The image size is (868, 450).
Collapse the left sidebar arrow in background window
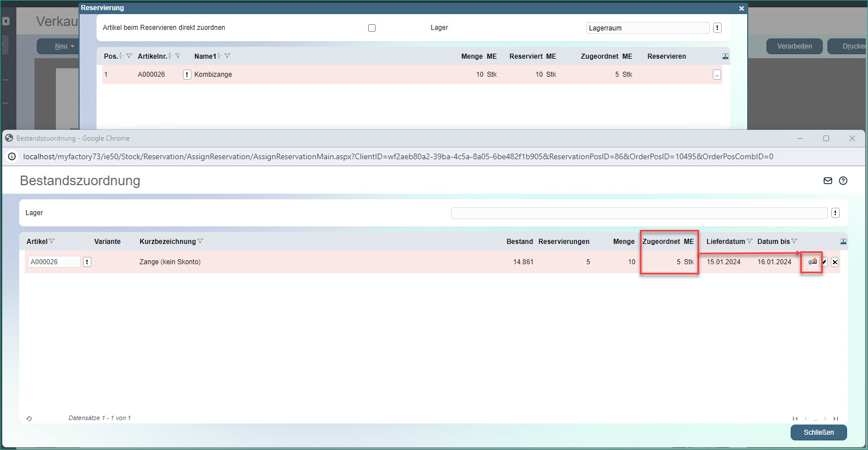6,21
